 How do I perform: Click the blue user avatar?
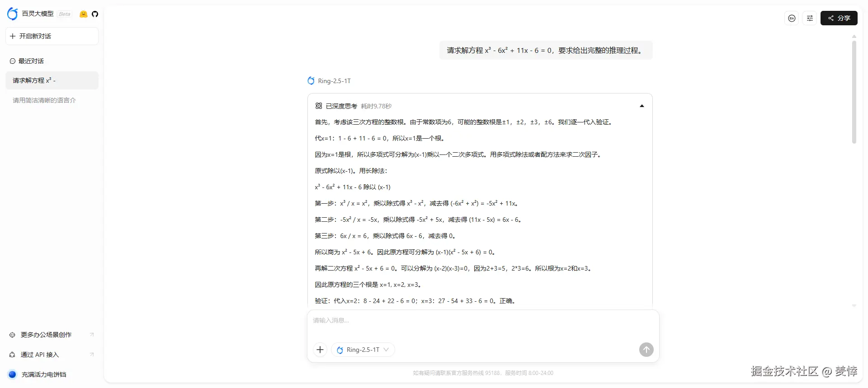click(12, 374)
